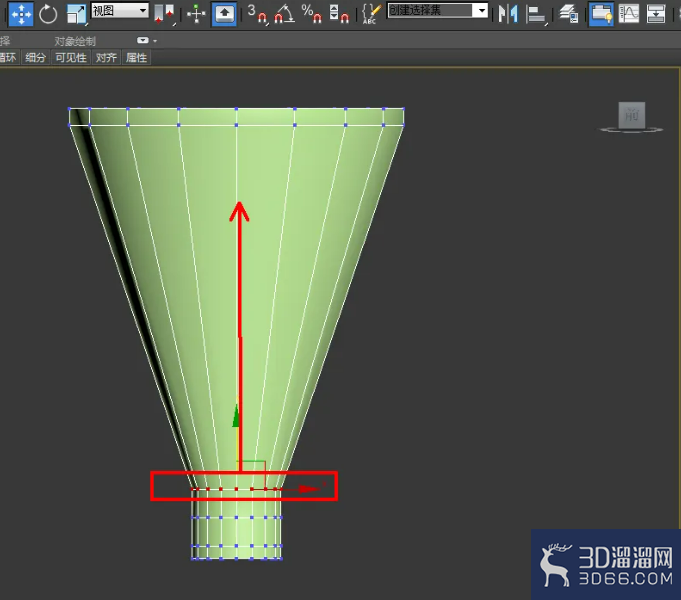681x600 pixels.
Task: Open the 可见性 ribbon panel
Action: point(71,57)
